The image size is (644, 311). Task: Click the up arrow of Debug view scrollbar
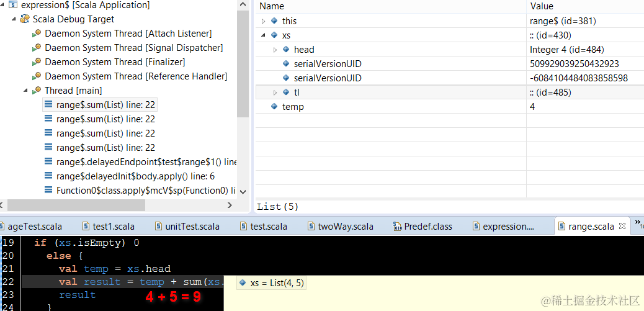click(243, 6)
